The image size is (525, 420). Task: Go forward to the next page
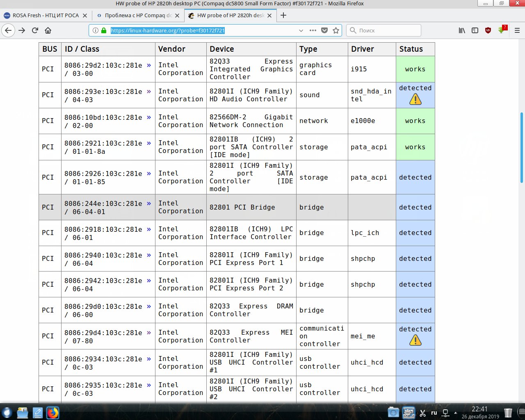click(22, 30)
